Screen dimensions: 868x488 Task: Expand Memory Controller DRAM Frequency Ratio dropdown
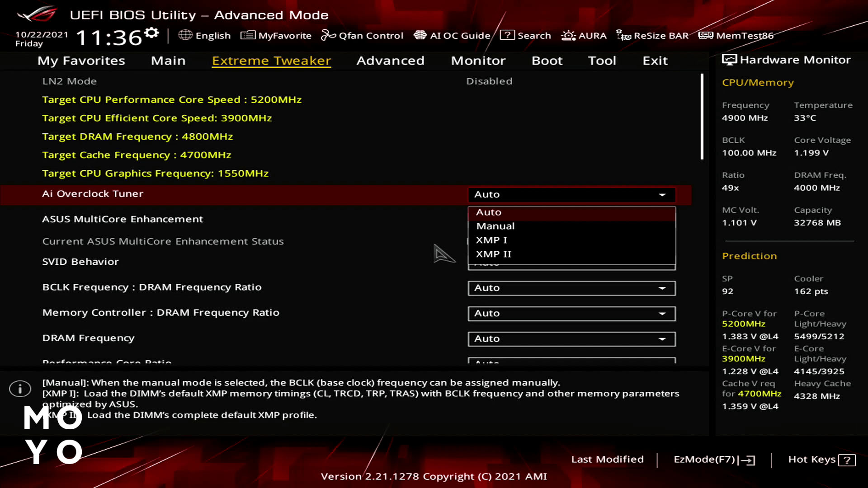click(x=663, y=313)
